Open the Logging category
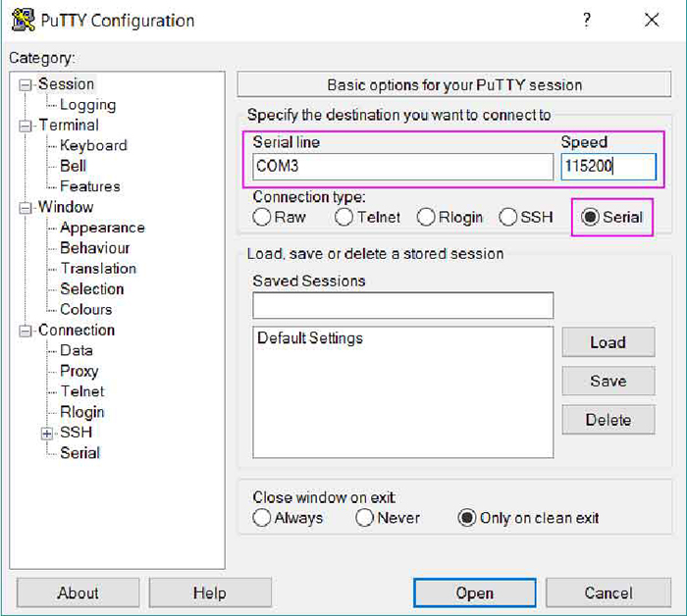This screenshot has width=687, height=616. click(x=87, y=105)
